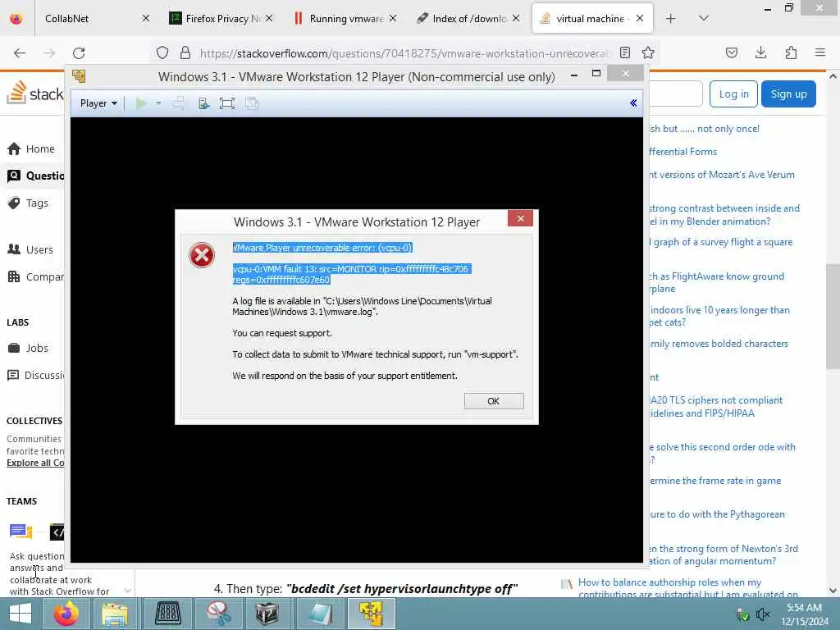
Task: Click the red error icon in dialog
Action: (202, 255)
